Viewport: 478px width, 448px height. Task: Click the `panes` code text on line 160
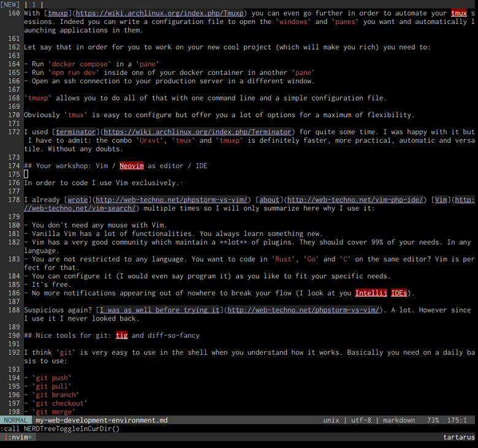click(x=345, y=21)
